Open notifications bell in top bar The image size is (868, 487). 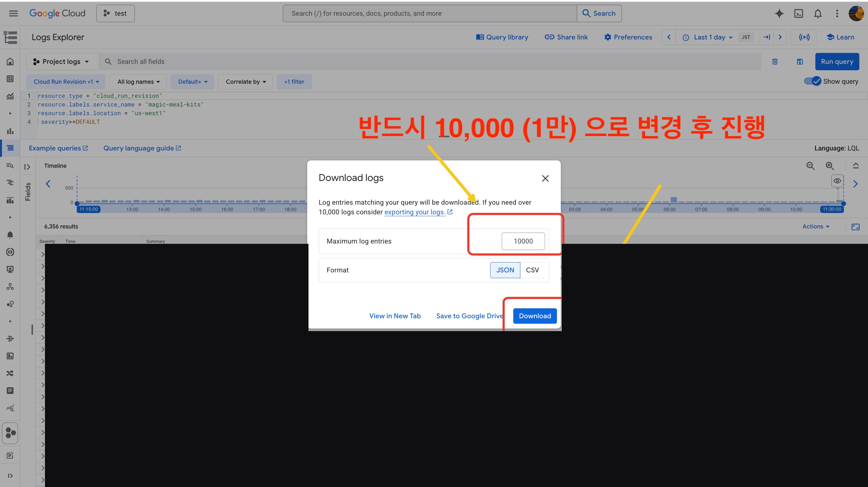tap(818, 13)
